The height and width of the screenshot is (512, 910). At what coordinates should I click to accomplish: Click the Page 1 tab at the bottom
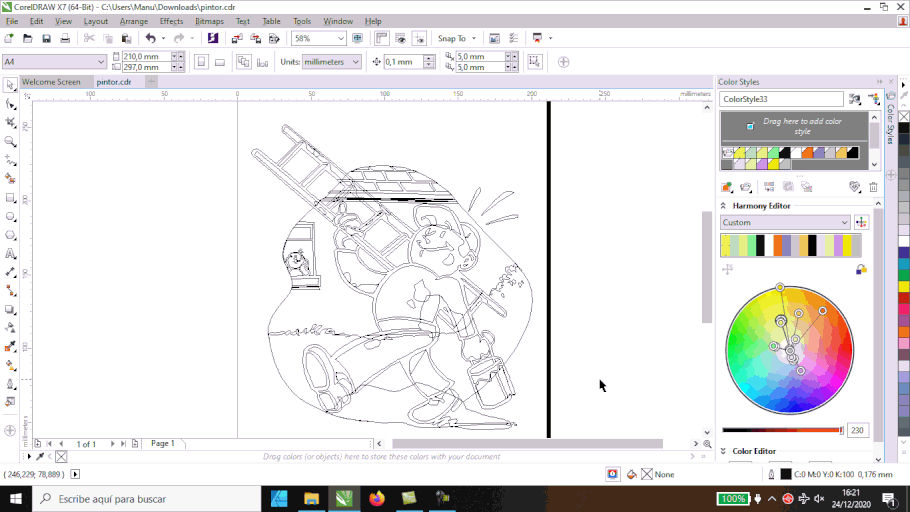pyautogui.click(x=162, y=443)
